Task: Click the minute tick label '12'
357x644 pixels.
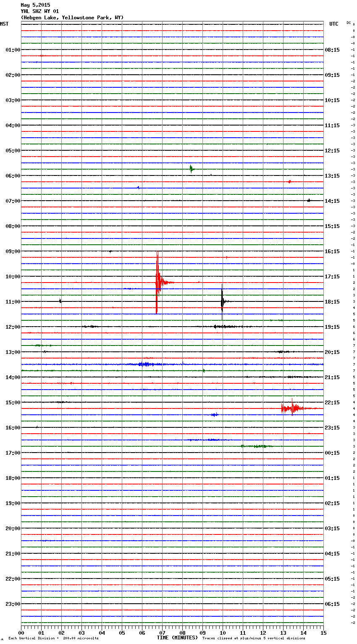Action: (x=263, y=633)
